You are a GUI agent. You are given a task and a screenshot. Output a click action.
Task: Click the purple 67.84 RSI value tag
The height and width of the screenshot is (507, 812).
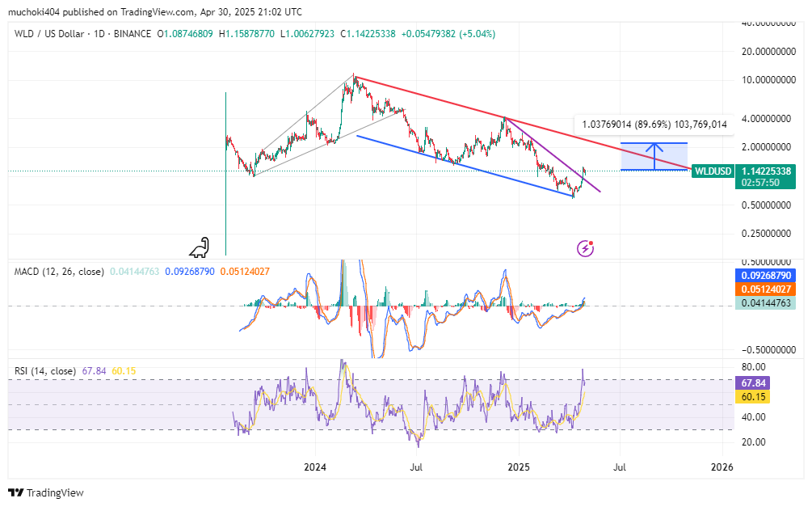coord(754,382)
